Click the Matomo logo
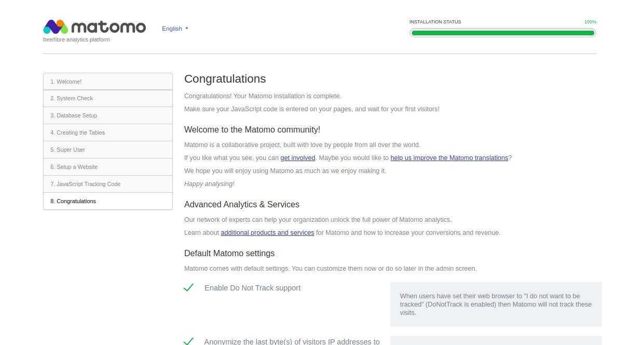The width and height of the screenshot is (644, 345). (94, 26)
